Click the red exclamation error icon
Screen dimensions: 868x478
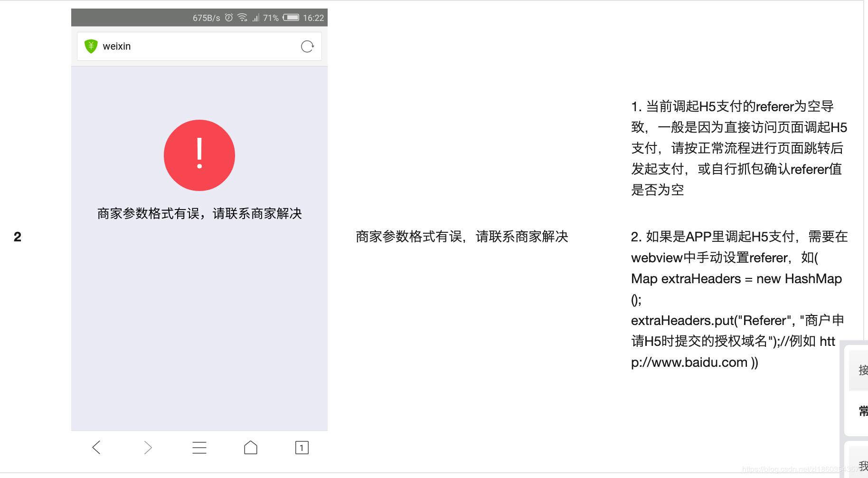click(199, 155)
